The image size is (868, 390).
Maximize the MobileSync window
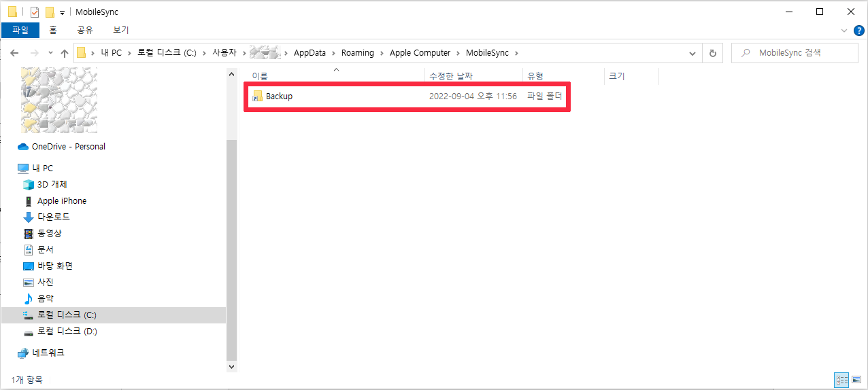point(820,12)
